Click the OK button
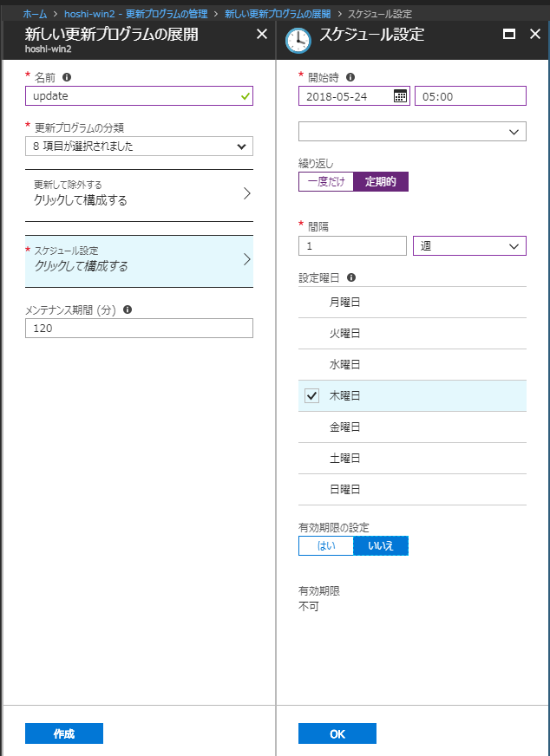The height and width of the screenshot is (756, 550). [x=337, y=733]
